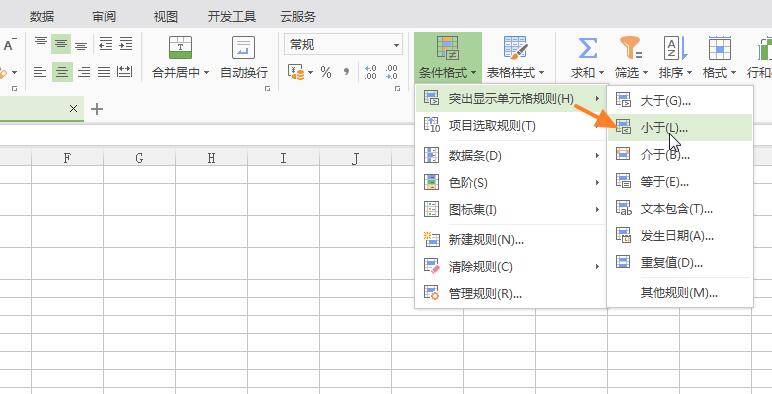Choose 重复值(D)... rule
The image size is (772, 394).
[x=680, y=263]
